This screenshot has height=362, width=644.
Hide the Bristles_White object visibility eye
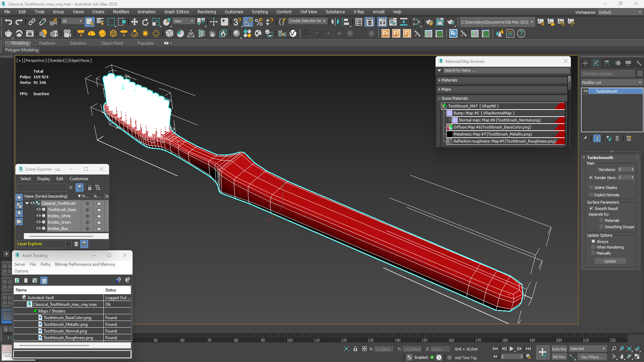pyautogui.click(x=39, y=216)
